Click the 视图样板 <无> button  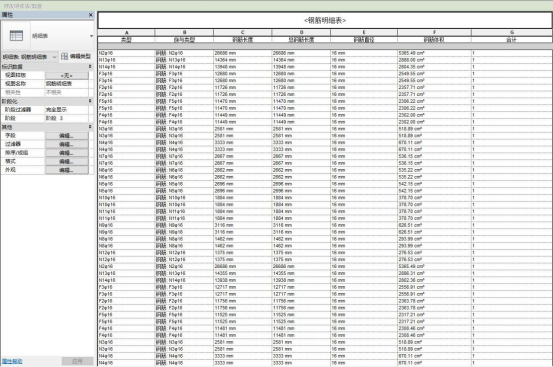click(x=67, y=75)
